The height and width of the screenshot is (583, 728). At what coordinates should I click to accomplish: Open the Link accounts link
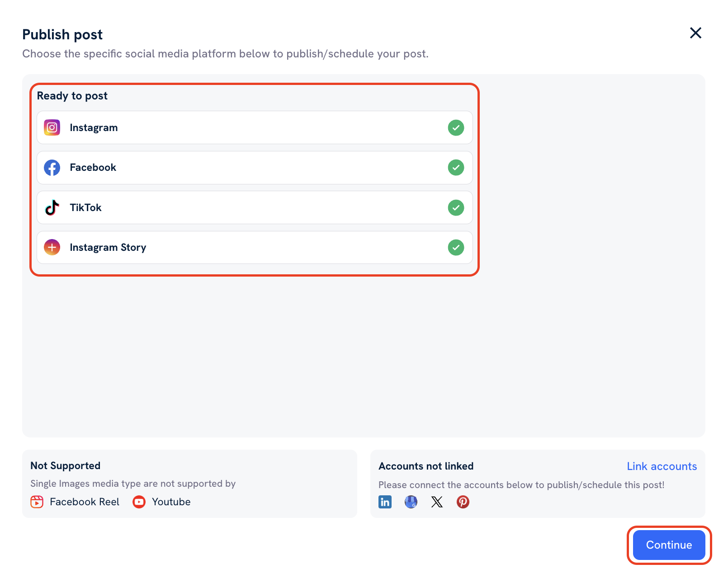pos(662,466)
